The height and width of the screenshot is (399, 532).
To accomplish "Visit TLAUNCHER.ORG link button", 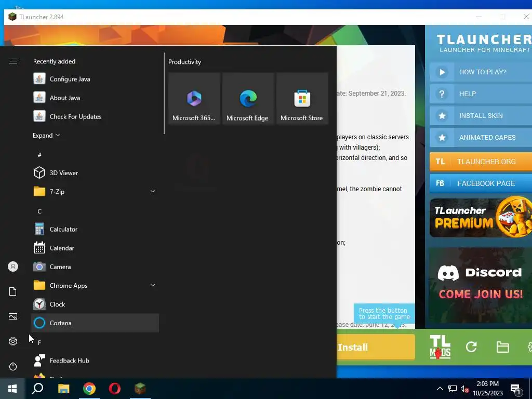I will click(x=481, y=162).
